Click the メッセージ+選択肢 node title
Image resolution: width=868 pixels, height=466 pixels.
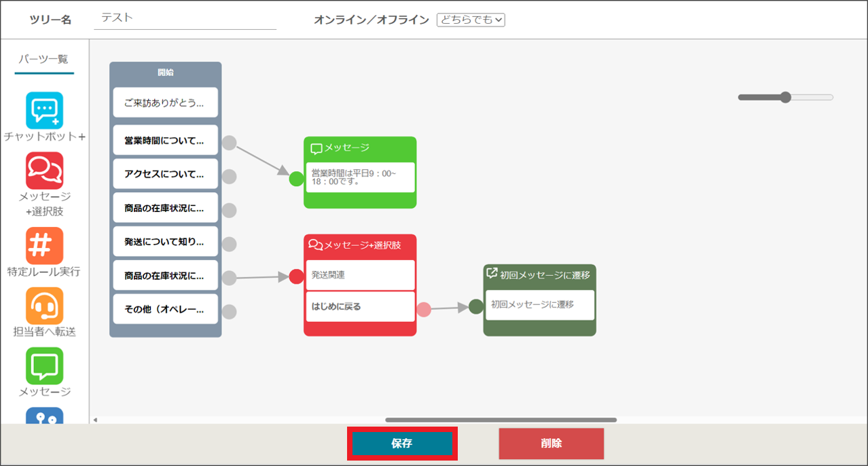tap(363, 245)
